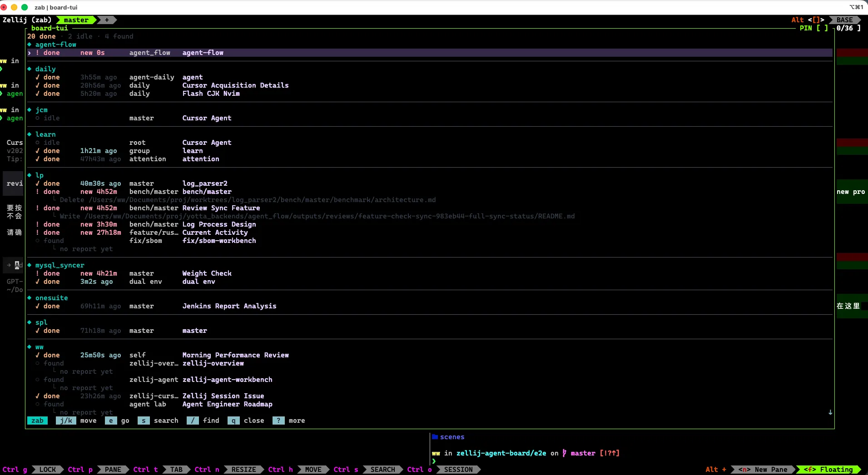Image resolution: width=868 pixels, height=475 pixels.
Task: Toggle the PIN checkbox on board-tui pane
Action: coord(822,28)
